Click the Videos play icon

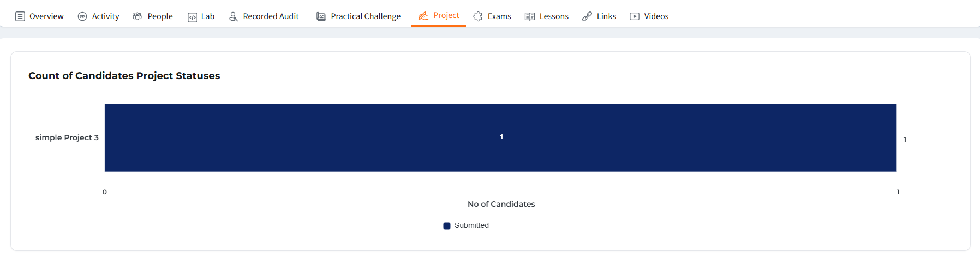pos(635,16)
